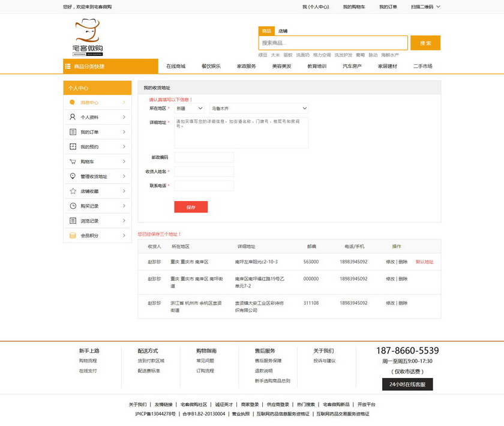Viewport: 504px width, 426px height.
Task: Click the 会员积分 coins icon
Action: coord(73,235)
